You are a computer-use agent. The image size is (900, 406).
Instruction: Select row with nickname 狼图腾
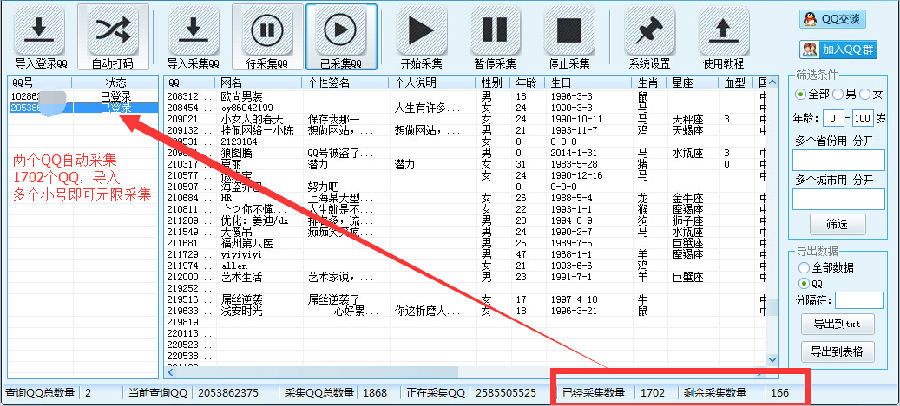coord(465,153)
